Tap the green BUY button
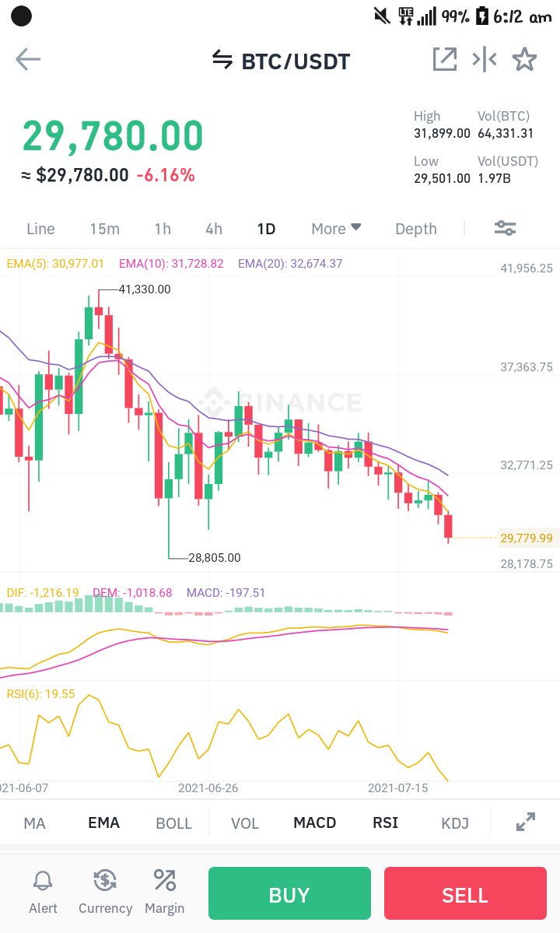 (289, 893)
